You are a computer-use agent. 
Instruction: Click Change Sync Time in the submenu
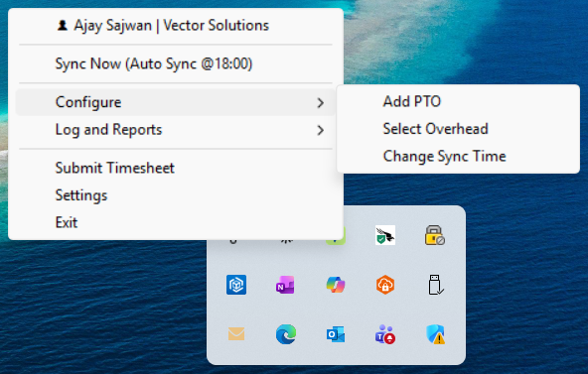point(444,156)
